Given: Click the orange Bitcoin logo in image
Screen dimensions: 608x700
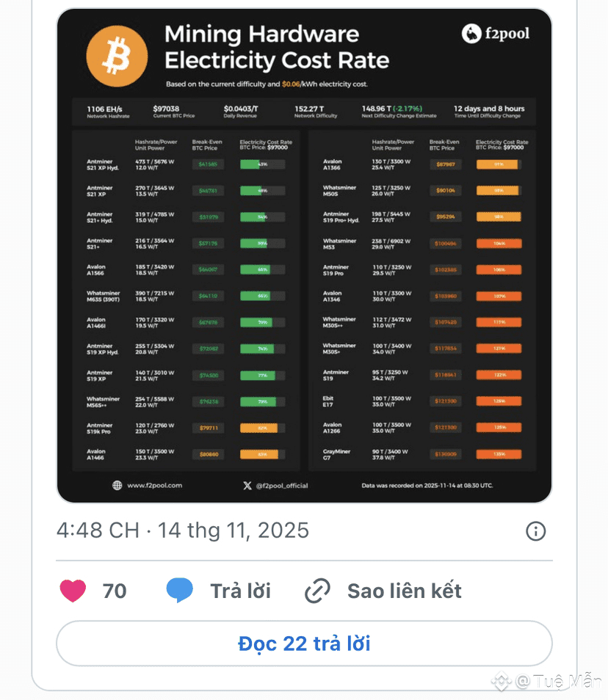Looking at the screenshot, I should click(x=117, y=56).
